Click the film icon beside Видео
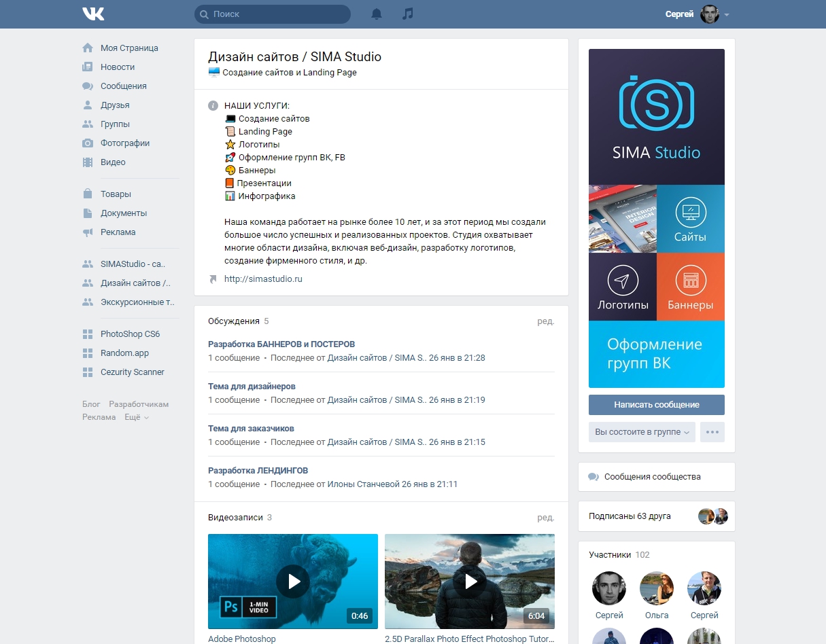The height and width of the screenshot is (644, 826). (88, 162)
